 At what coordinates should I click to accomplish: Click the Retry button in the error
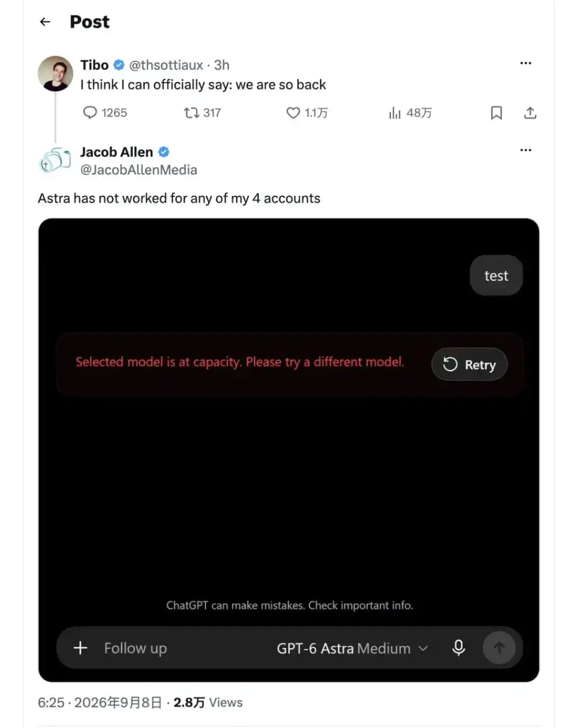coord(470,365)
